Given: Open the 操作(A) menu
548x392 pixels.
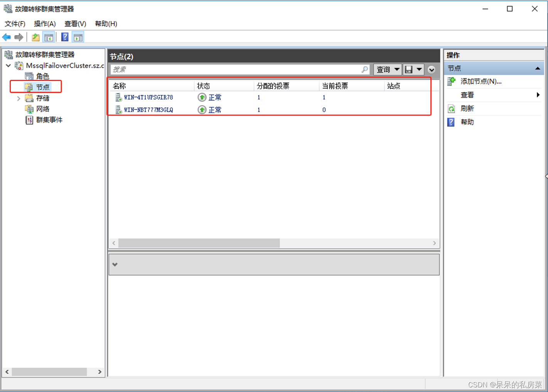Looking at the screenshot, I should (x=45, y=24).
